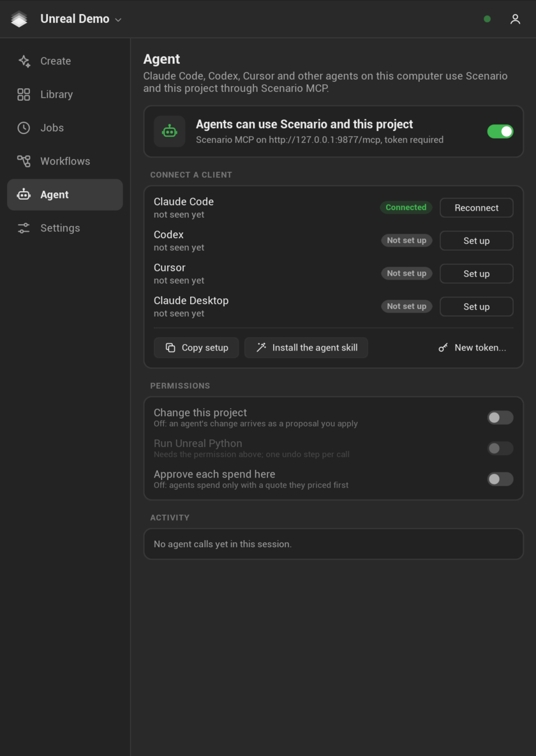
Task: Click the Settings sliders icon
Action: point(24,228)
